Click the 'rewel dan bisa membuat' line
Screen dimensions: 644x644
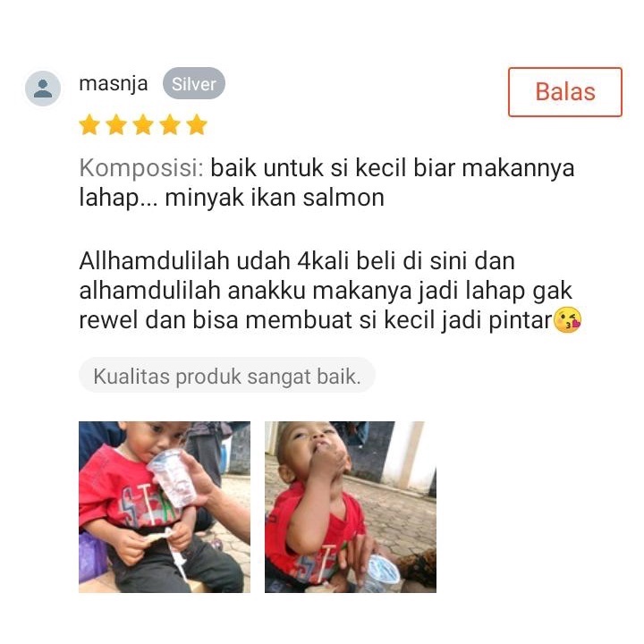coord(316,320)
